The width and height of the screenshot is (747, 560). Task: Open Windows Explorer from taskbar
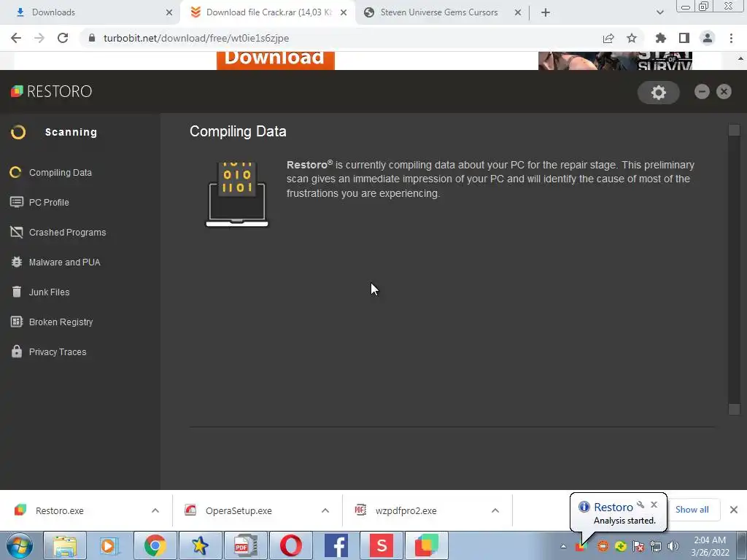pyautogui.click(x=65, y=545)
